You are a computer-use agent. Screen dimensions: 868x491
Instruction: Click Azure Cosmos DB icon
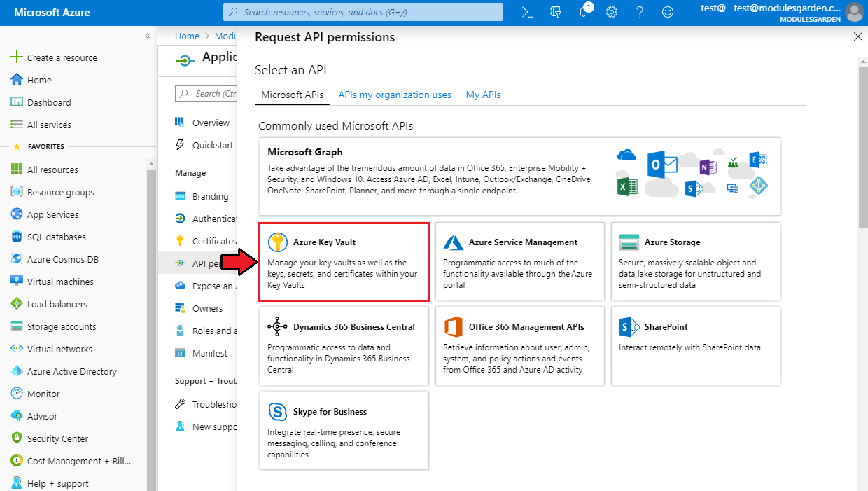coord(17,259)
